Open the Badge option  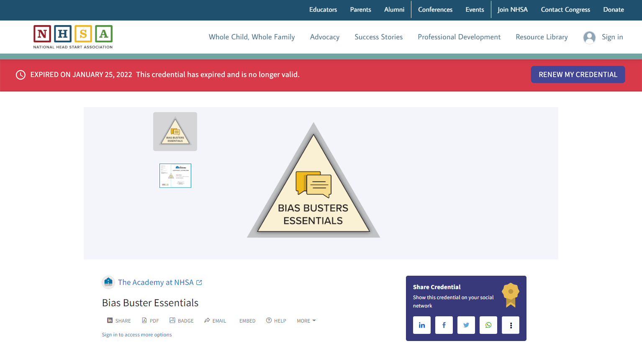(x=181, y=320)
